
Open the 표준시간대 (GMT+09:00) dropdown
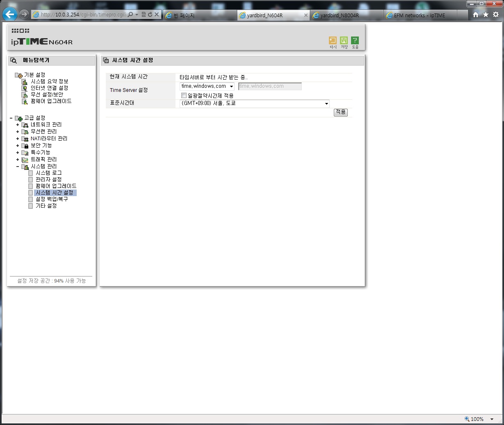255,103
